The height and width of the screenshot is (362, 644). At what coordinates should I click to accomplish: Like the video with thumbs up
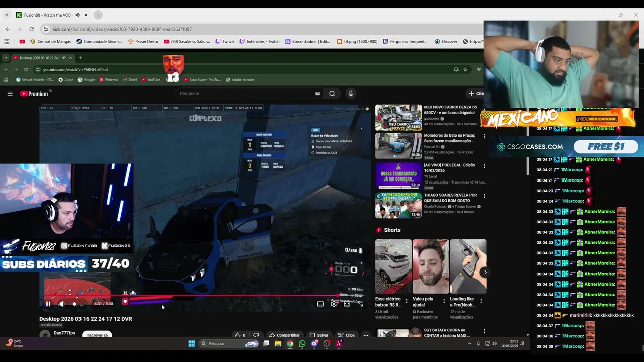tap(240, 335)
